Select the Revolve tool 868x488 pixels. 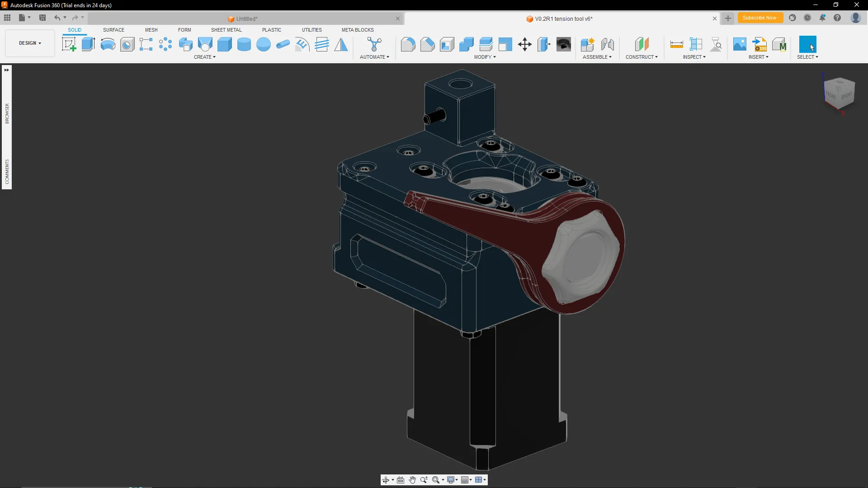click(108, 44)
